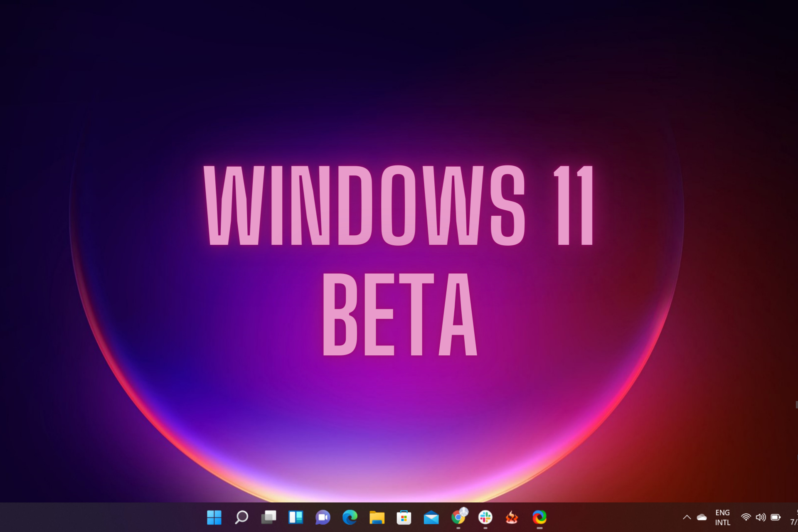Open Task View on the taskbar
The image size is (798, 532).
(x=268, y=517)
